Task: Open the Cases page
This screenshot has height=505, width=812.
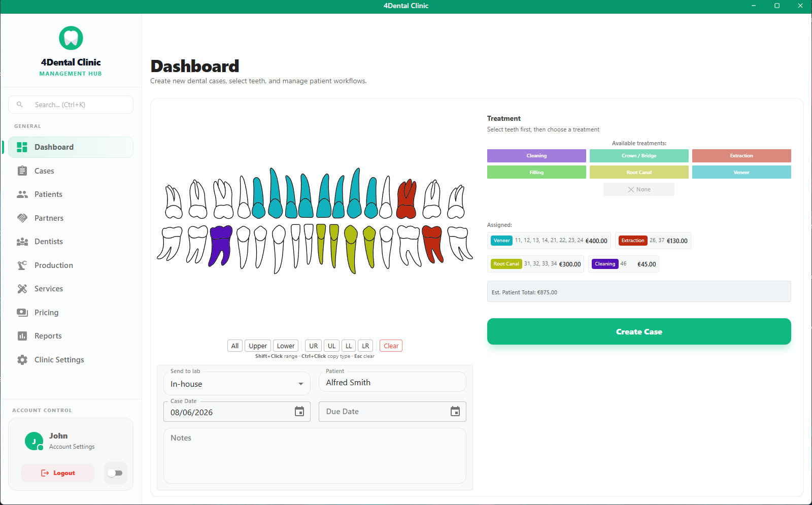Action: (x=71, y=171)
